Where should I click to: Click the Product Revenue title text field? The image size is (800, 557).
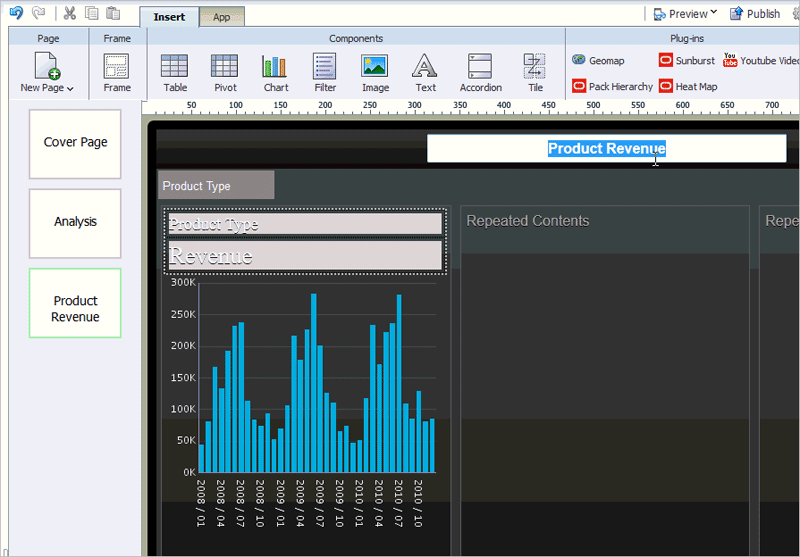click(606, 148)
